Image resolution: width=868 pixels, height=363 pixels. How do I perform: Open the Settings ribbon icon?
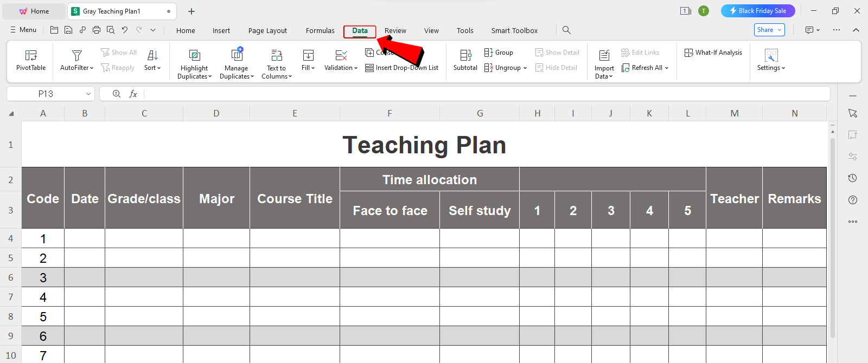pyautogui.click(x=771, y=55)
